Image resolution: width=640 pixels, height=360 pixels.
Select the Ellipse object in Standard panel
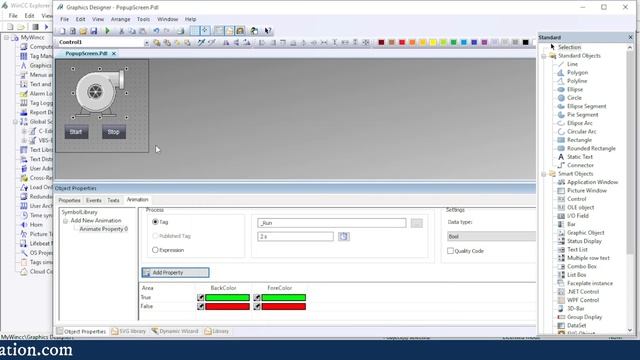[575, 89]
